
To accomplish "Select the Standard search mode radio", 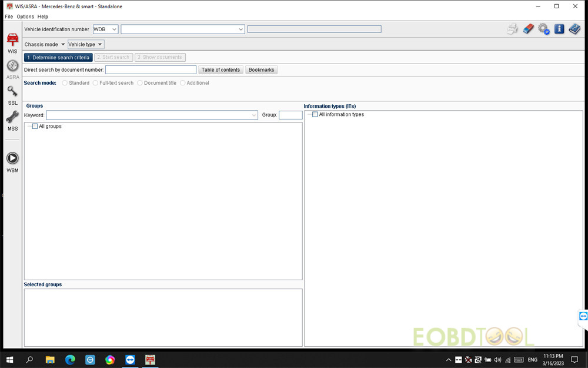I will (65, 83).
